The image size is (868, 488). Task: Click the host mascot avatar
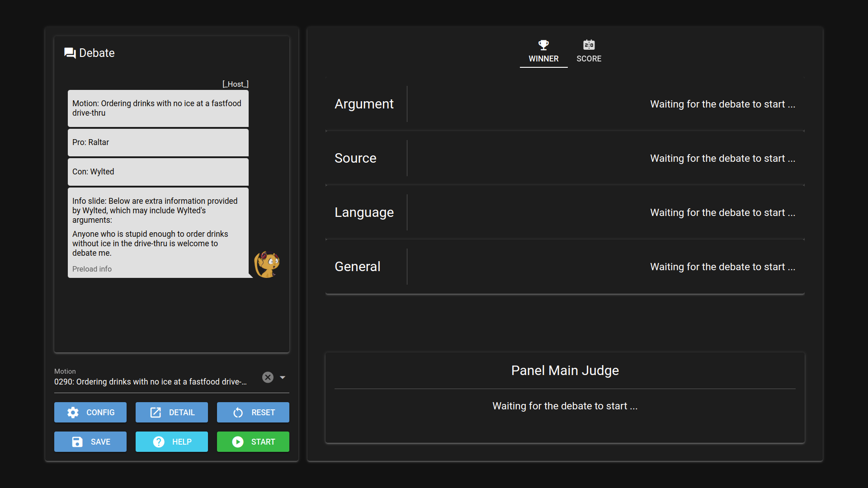267,264
